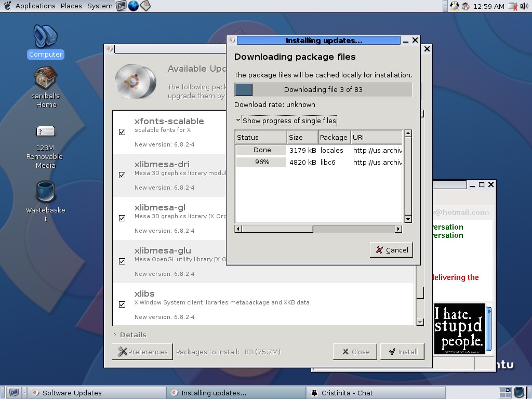The width and height of the screenshot is (532, 399).
Task: Open the Wastebasket desktop icon
Action: click(46, 192)
